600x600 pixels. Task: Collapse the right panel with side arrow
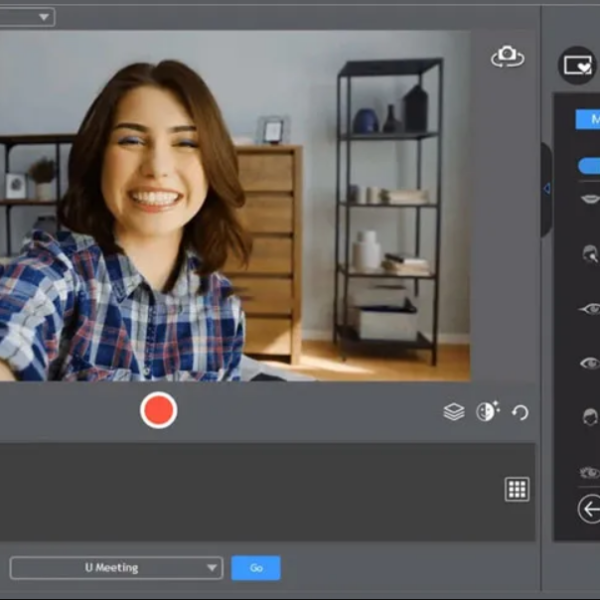coord(546,189)
